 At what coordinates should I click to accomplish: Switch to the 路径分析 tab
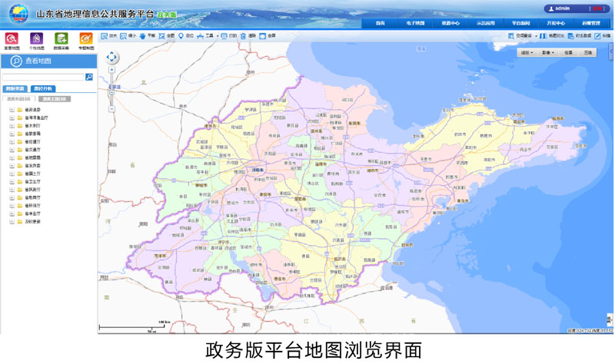pos(43,88)
